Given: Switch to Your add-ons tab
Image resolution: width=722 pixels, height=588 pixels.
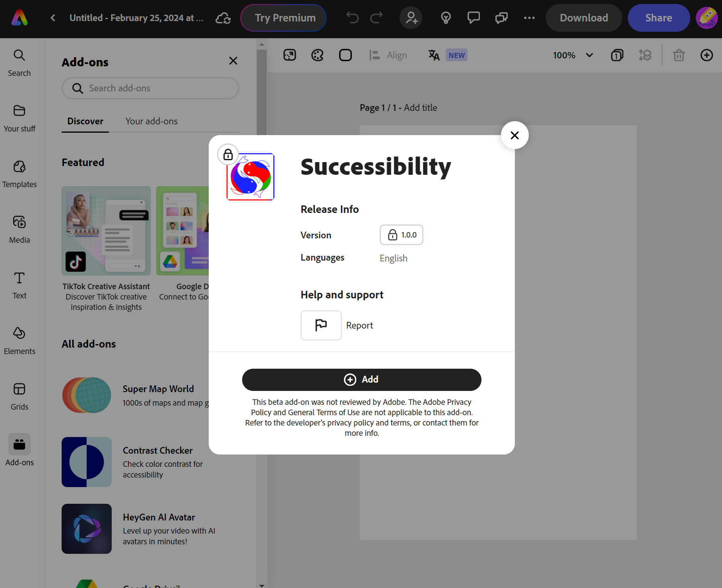Looking at the screenshot, I should (151, 121).
